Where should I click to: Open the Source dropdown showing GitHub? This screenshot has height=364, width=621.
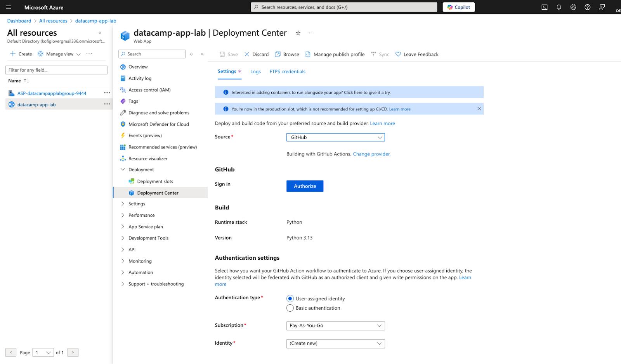pos(336,137)
